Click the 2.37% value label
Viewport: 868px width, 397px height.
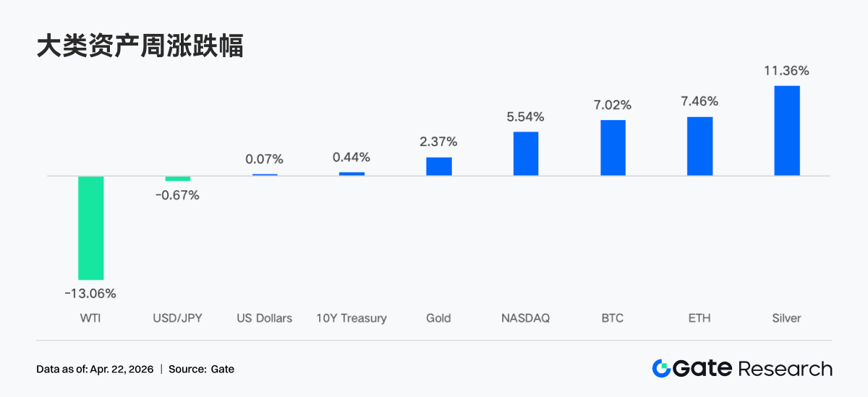[x=438, y=142]
